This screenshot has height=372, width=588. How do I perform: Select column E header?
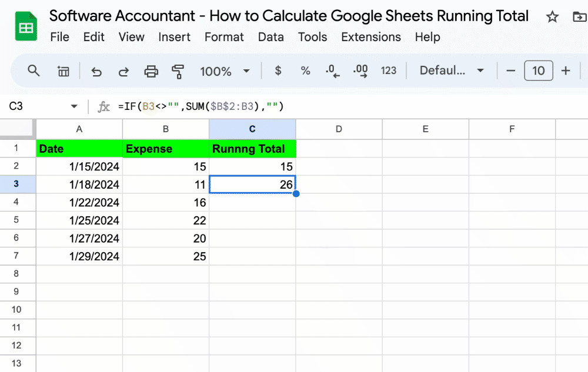pyautogui.click(x=426, y=129)
